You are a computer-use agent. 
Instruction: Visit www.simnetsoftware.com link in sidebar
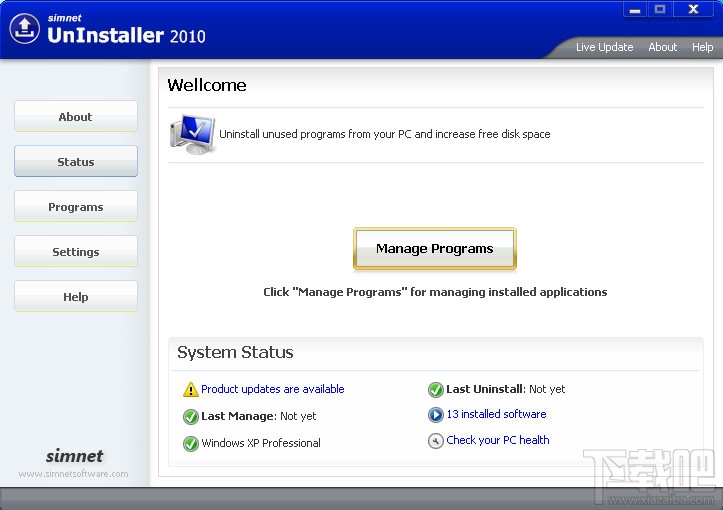(73, 474)
